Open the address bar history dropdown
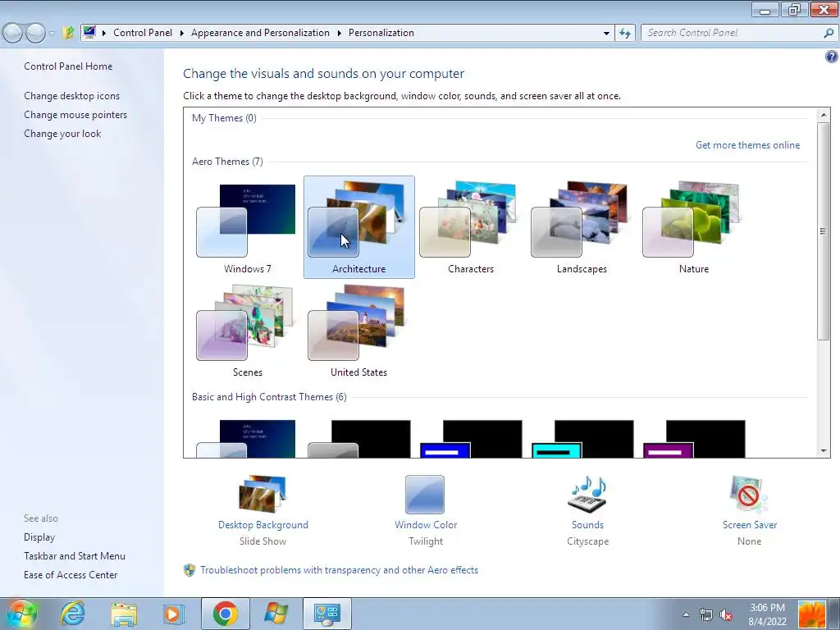This screenshot has width=840, height=630. [x=606, y=33]
